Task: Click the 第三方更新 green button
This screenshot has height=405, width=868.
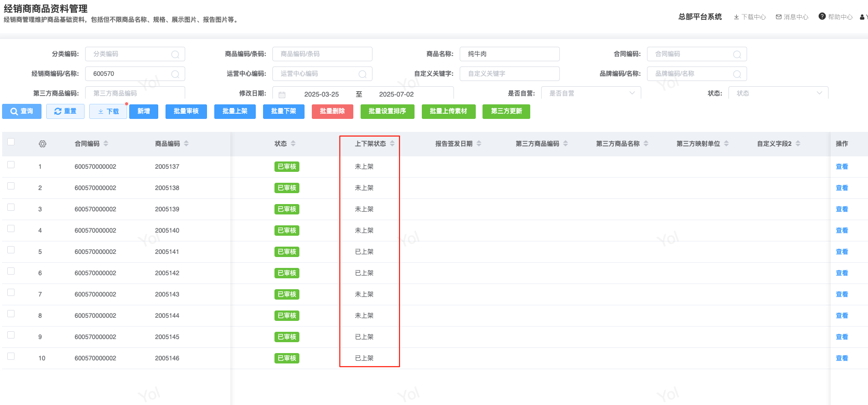Action: pyautogui.click(x=506, y=112)
